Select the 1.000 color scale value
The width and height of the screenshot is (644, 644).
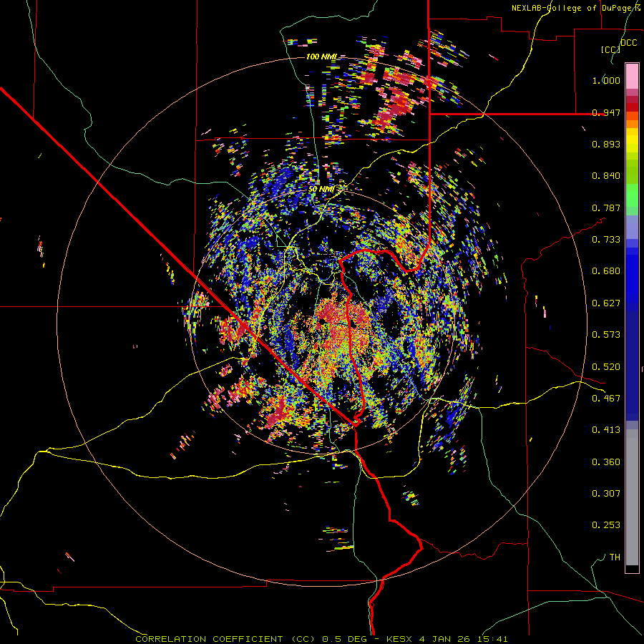click(x=606, y=80)
